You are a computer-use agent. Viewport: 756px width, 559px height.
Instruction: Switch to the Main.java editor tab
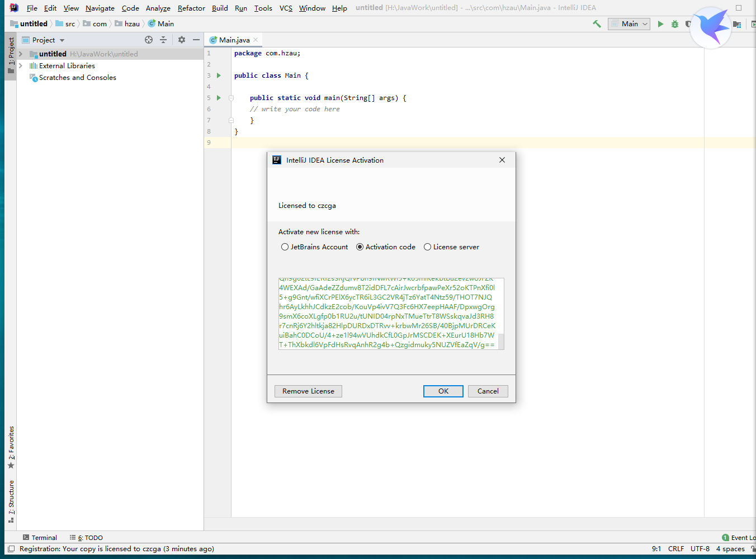pos(234,40)
